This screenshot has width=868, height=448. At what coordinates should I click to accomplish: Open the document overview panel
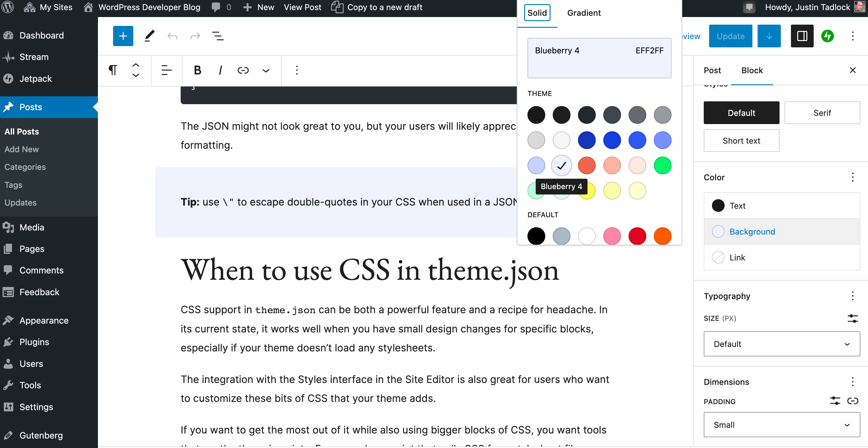click(218, 36)
